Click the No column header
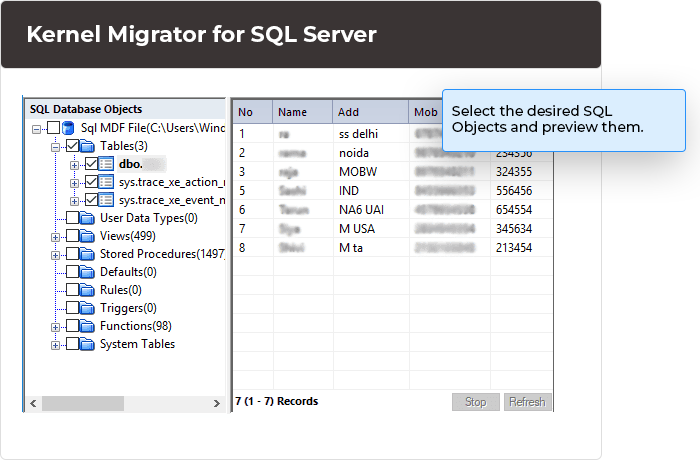This screenshot has width=700, height=460. [x=253, y=112]
